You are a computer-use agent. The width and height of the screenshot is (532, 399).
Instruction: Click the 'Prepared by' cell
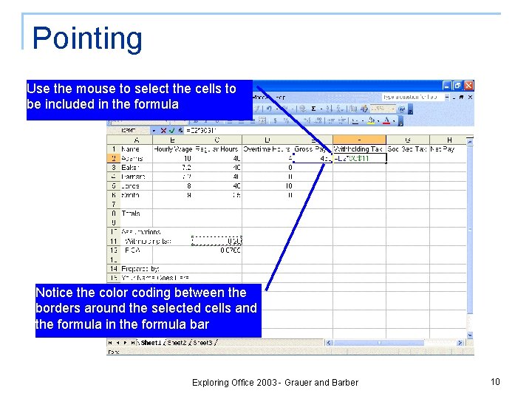pos(140,269)
